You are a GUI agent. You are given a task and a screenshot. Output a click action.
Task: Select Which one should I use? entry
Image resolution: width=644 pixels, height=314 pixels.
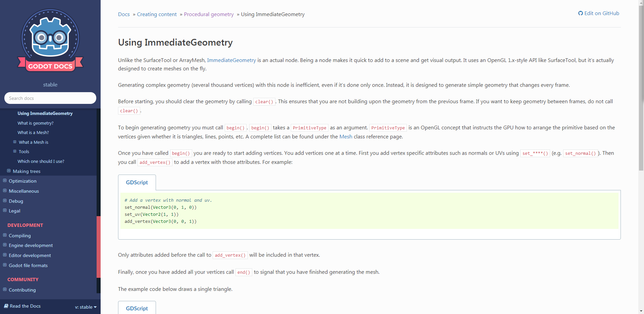coord(41,161)
